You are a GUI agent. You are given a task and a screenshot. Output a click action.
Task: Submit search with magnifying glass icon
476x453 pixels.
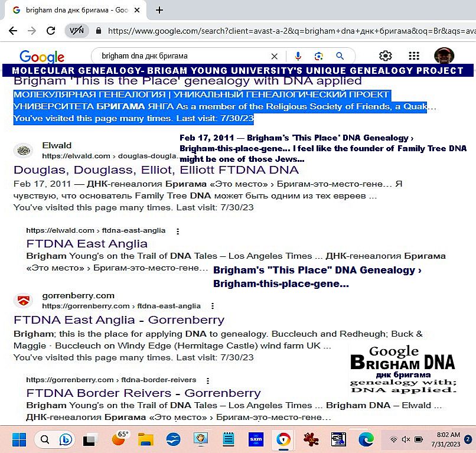pyautogui.click(x=340, y=56)
